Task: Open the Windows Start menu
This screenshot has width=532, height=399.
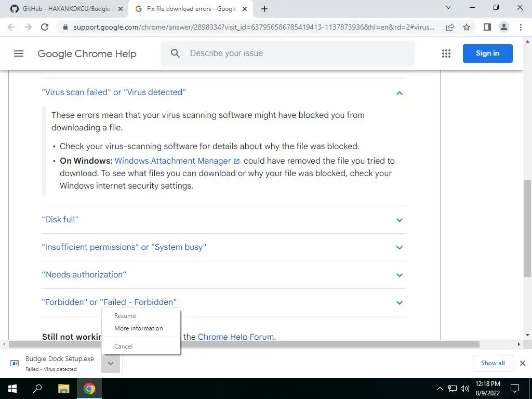Action: click(x=12, y=389)
